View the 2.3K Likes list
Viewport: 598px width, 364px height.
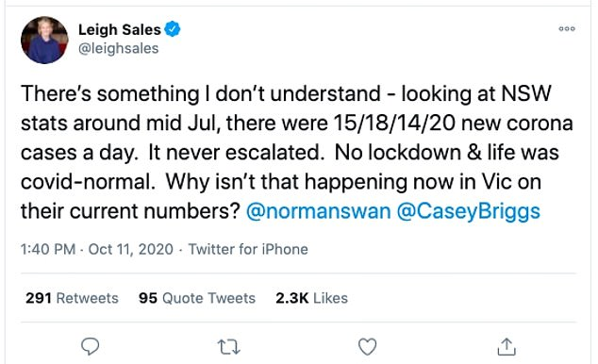coord(311,298)
